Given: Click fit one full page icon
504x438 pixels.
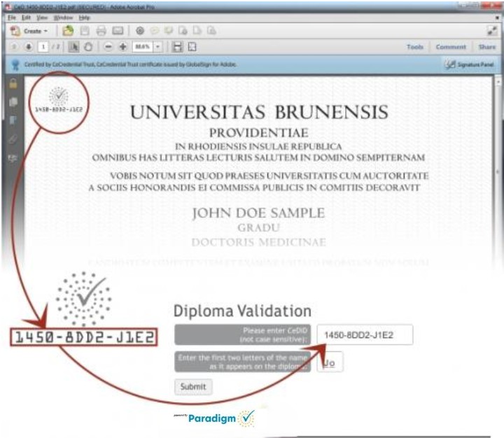Looking at the screenshot, I should (x=192, y=47).
